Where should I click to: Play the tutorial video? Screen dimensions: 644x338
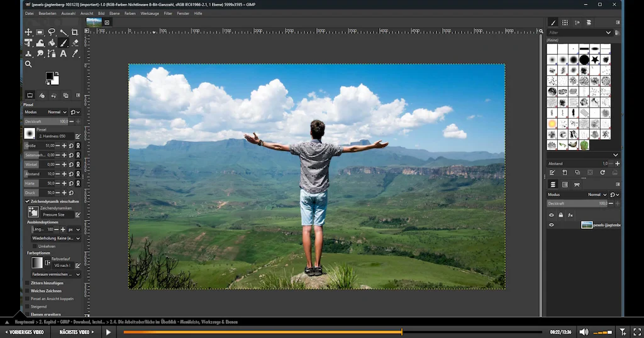[108, 332]
